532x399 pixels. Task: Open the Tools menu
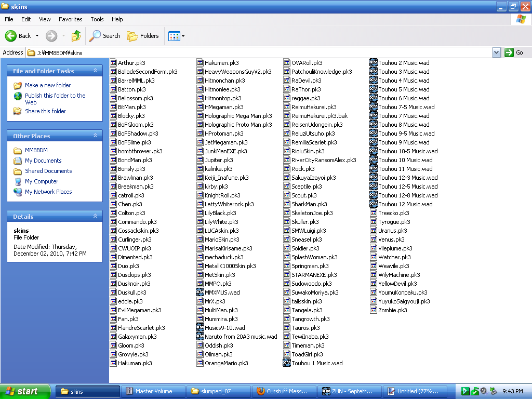(97, 19)
